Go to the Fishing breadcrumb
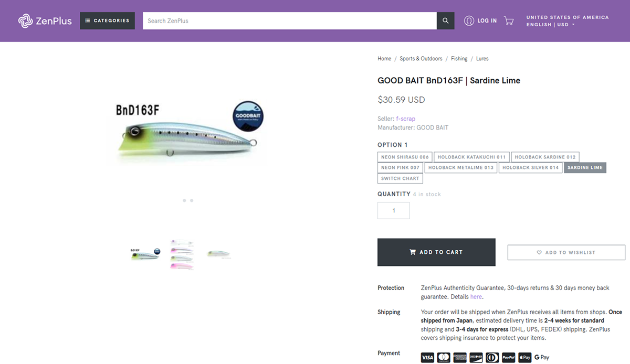 [459, 59]
